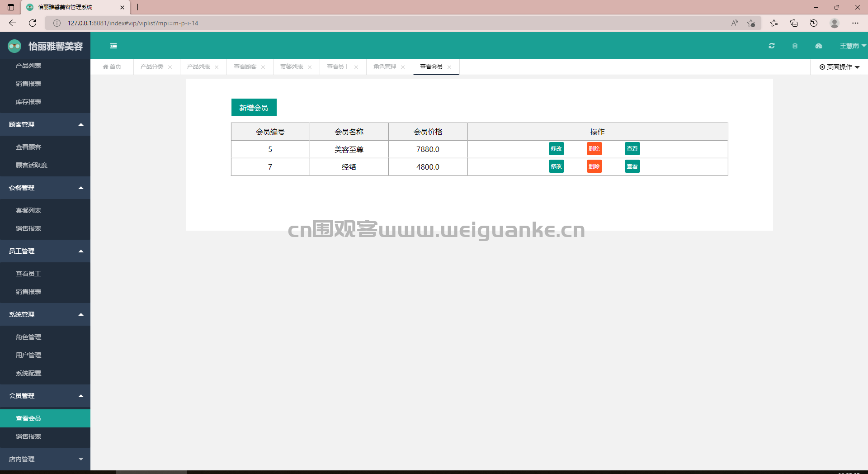
Task: Click the read aloud icon in address bar
Action: click(x=735, y=23)
